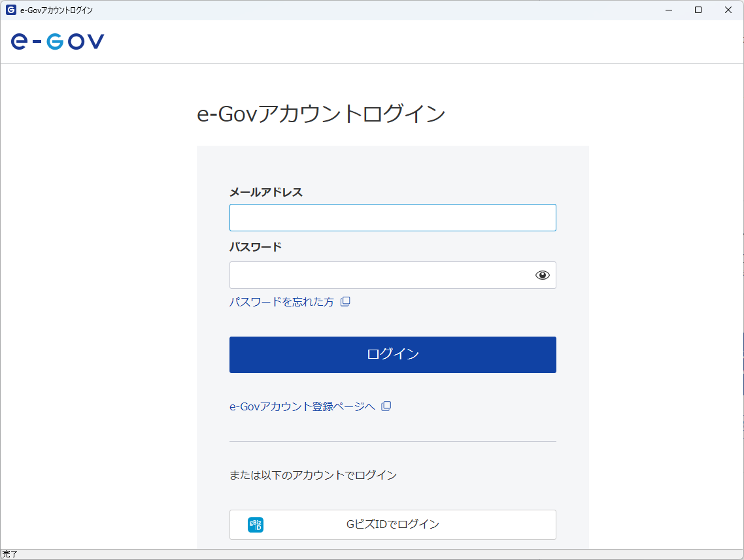Click the blue GビズID badge icon
744x560 pixels.
click(x=255, y=524)
